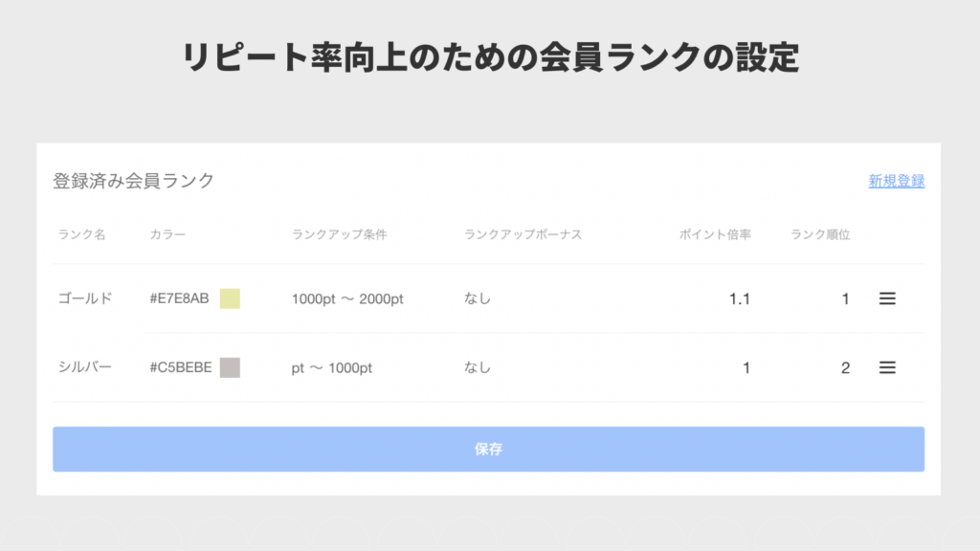This screenshot has height=551, width=980.
Task: Click ゴールド row's なし bonus value
Action: 478,298
